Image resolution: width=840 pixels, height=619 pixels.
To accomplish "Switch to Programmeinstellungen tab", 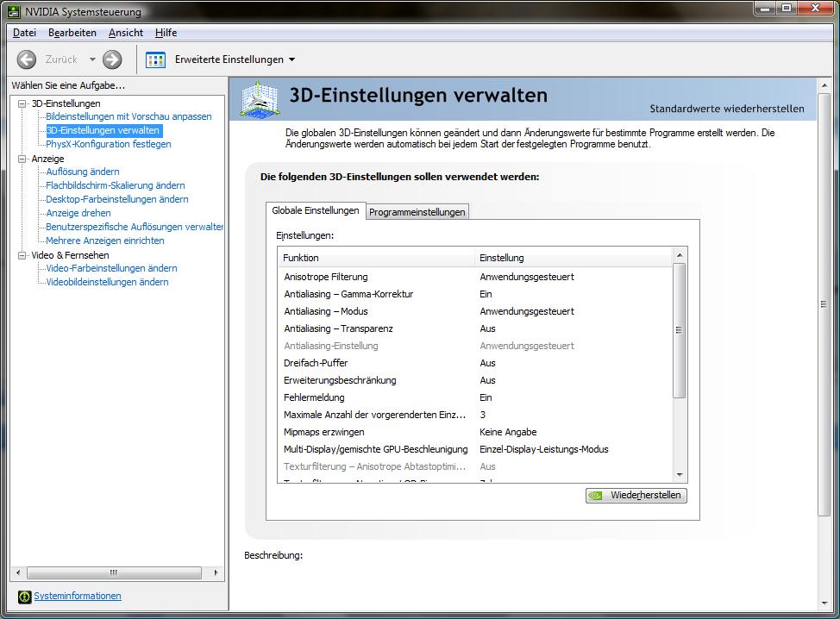I will point(417,212).
